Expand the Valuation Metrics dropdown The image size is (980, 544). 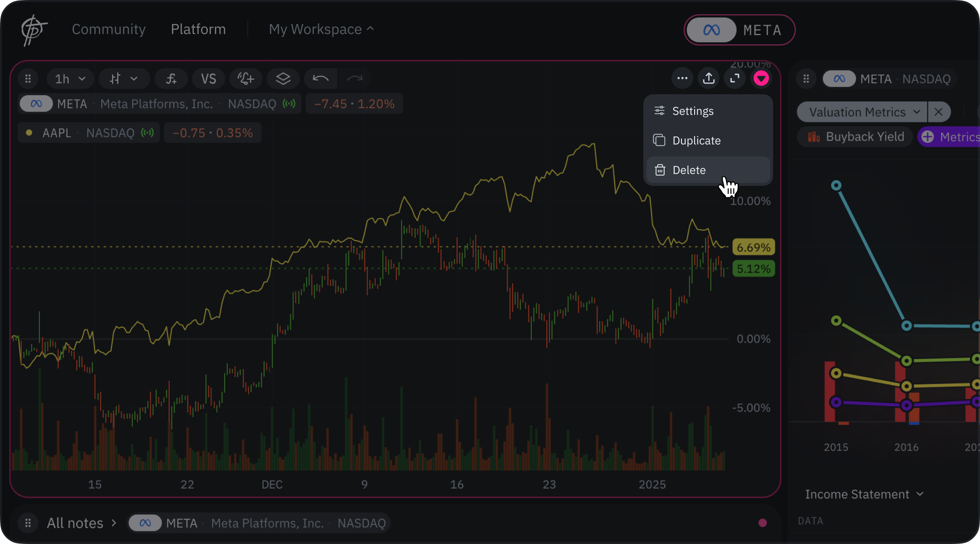862,112
